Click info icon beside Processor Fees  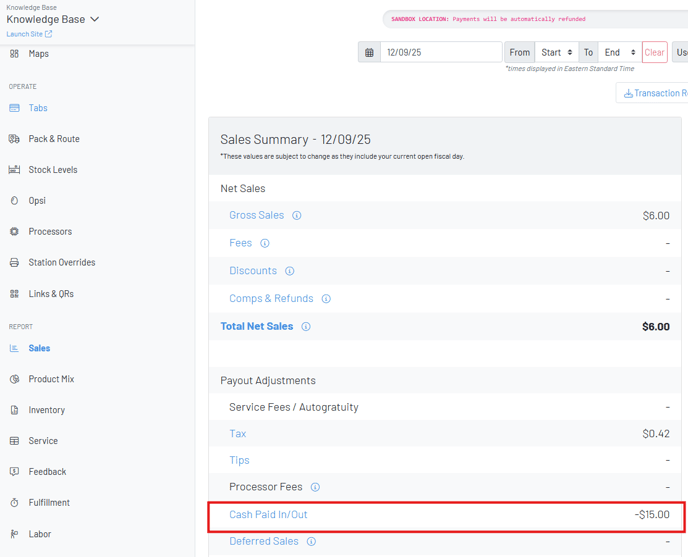point(315,488)
